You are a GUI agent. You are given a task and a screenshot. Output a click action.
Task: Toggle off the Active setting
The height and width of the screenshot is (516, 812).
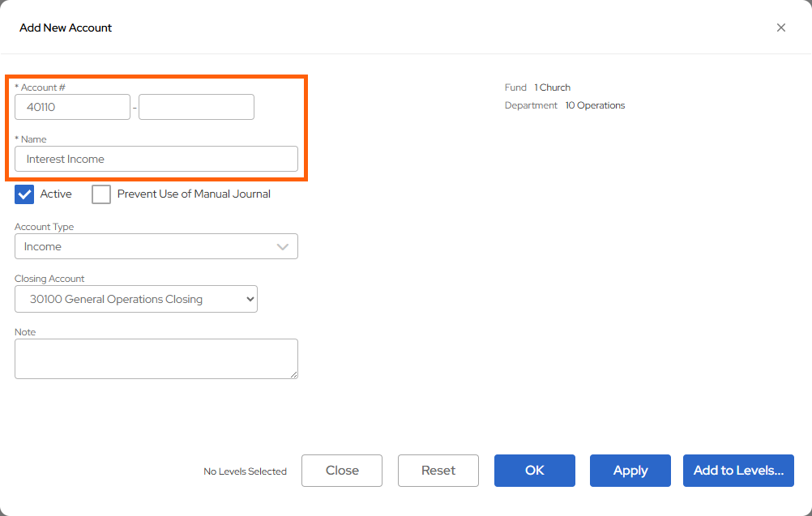24,194
